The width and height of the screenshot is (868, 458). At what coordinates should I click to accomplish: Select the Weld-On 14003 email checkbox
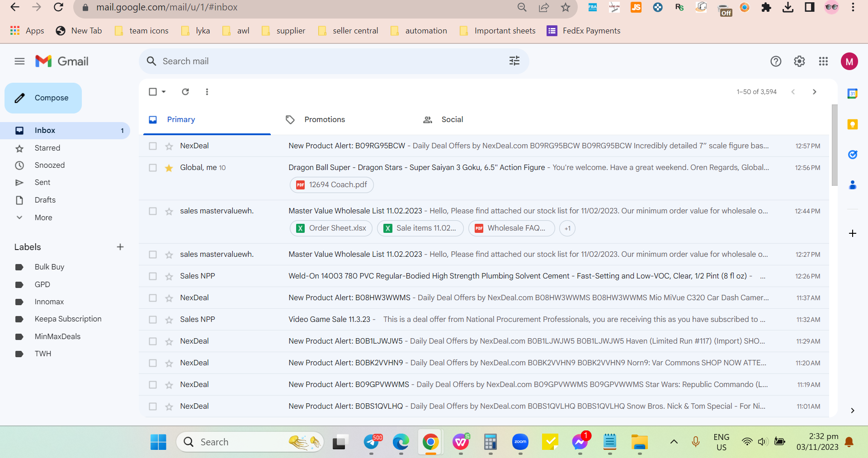click(153, 276)
